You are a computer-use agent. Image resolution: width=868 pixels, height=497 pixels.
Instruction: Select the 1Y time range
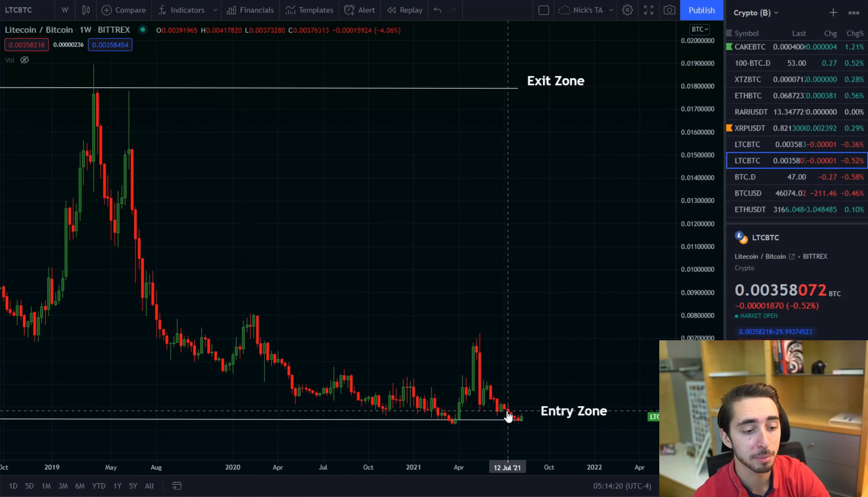(117, 486)
